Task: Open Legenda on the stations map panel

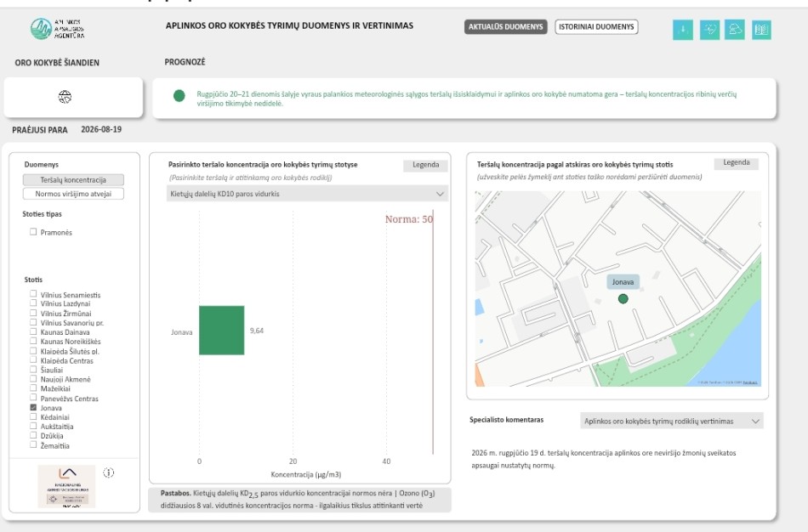Action: point(737,162)
